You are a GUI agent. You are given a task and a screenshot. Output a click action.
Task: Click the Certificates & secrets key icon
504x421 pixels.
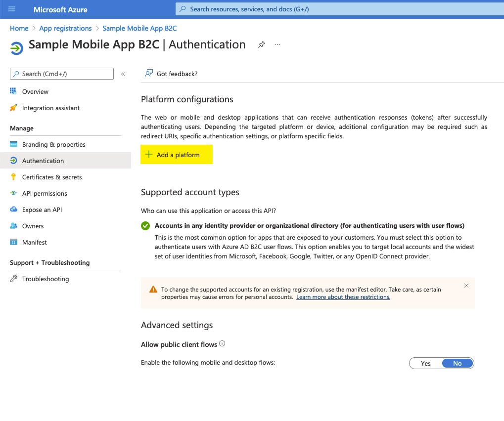13,176
